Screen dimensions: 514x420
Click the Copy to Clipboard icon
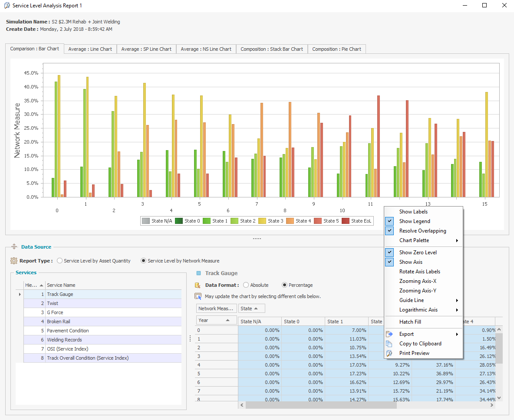pos(390,344)
